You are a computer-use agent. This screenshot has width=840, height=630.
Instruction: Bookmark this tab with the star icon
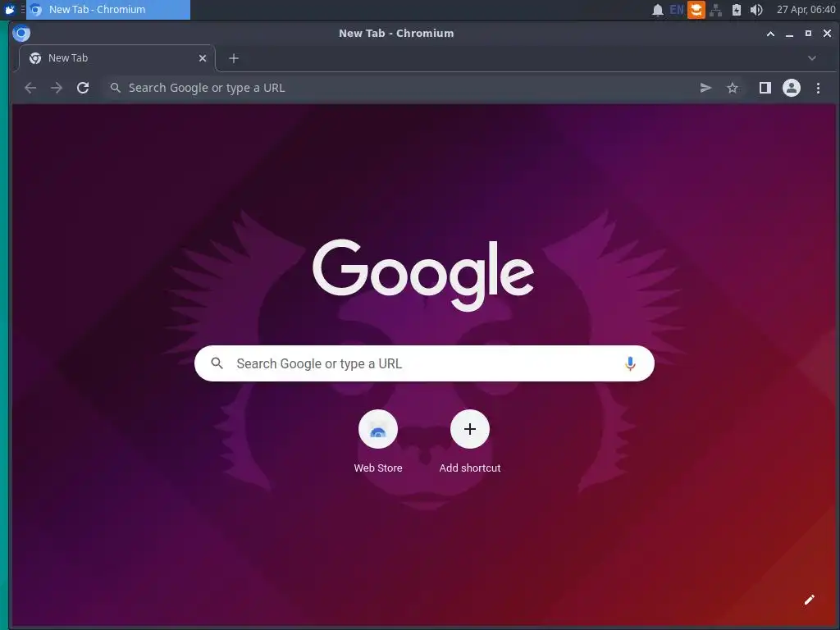point(733,88)
